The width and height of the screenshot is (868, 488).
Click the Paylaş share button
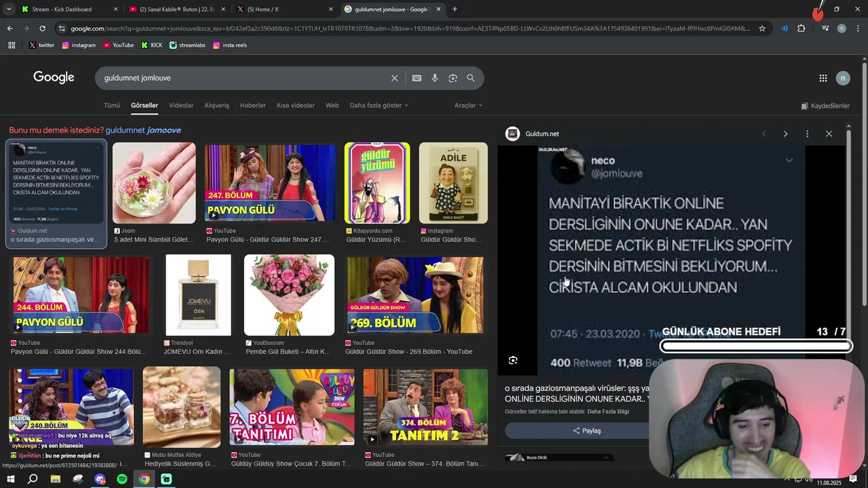pos(587,431)
